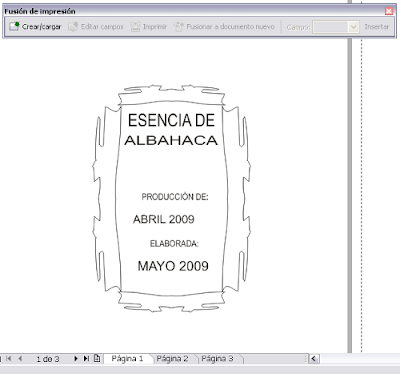This screenshot has height=374, width=400.
Task: Open the Campo dropdown list
Action: pos(353,27)
